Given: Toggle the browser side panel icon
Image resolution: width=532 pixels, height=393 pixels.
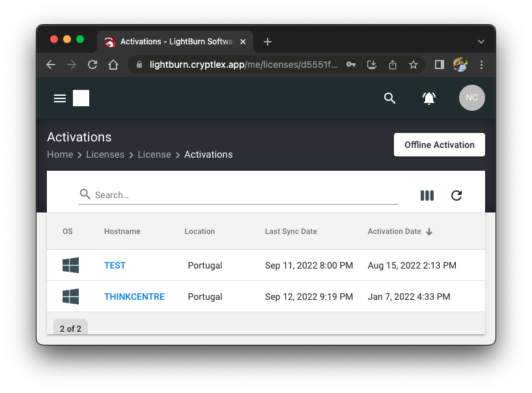Looking at the screenshot, I should point(439,65).
